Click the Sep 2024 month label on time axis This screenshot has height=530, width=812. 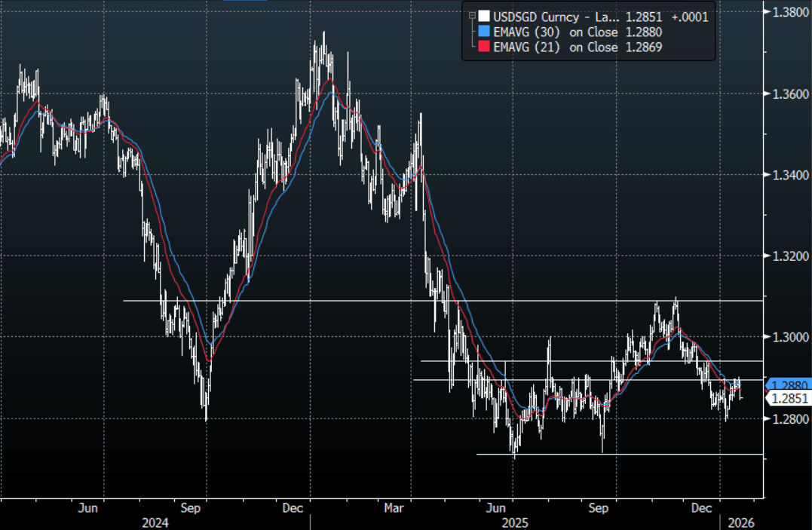pyautogui.click(x=192, y=509)
